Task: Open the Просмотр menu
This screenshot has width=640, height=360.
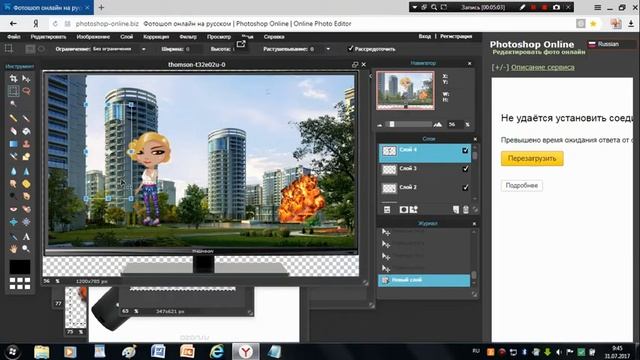Action: click(x=219, y=37)
